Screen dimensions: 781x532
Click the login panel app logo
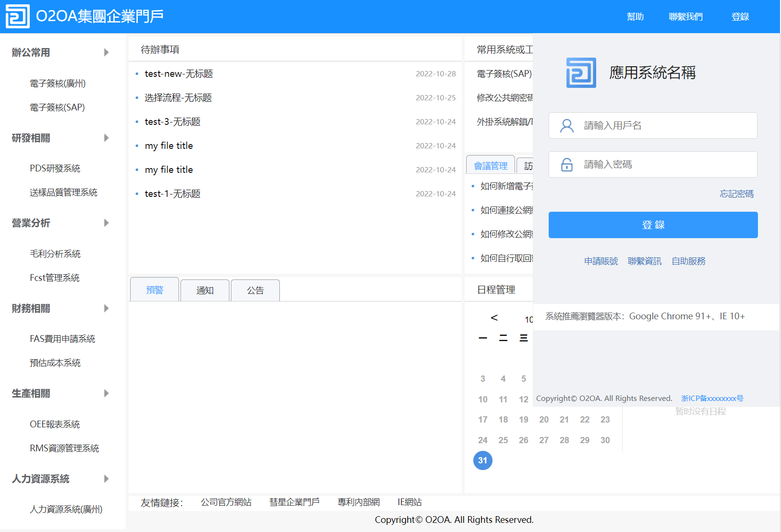(581, 73)
